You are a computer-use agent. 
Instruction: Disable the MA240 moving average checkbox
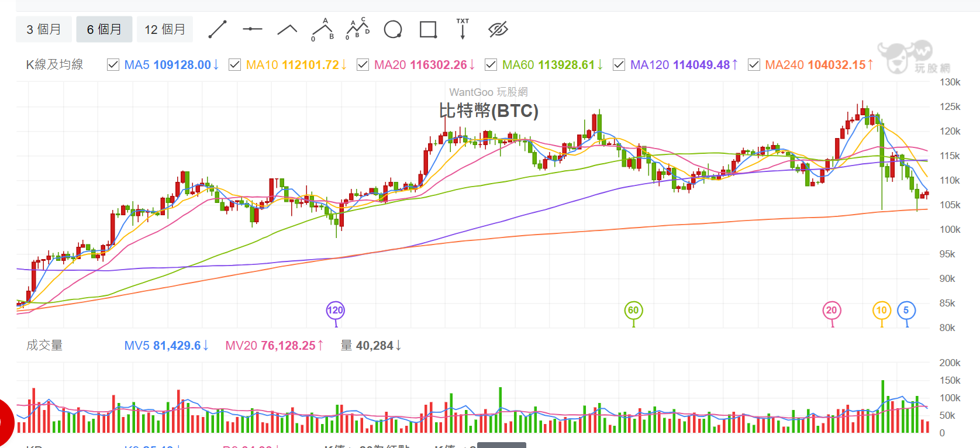(754, 65)
